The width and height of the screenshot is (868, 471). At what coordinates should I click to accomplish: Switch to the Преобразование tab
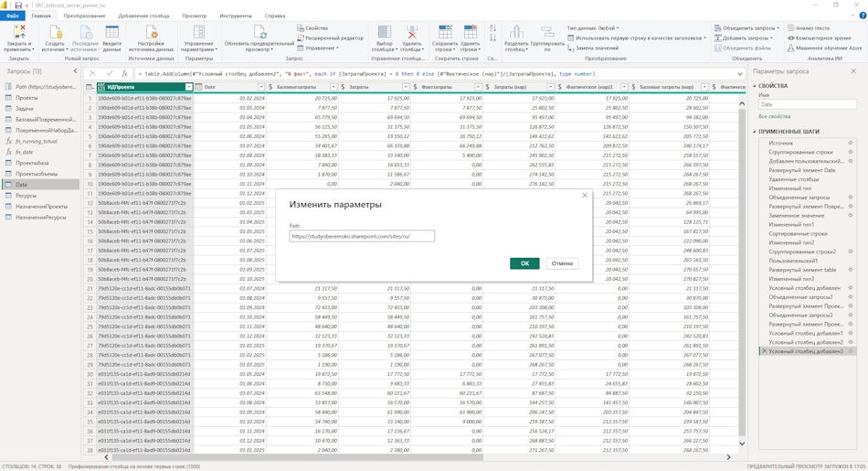[x=84, y=16]
